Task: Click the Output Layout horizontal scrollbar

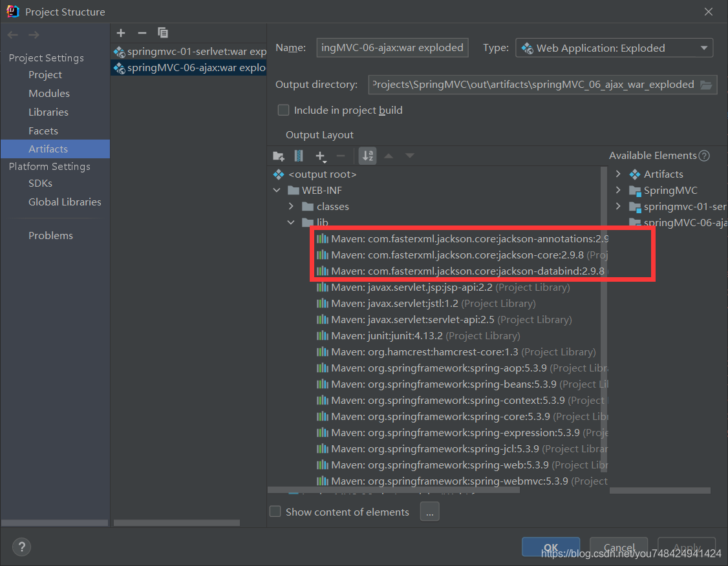Action: point(394,490)
